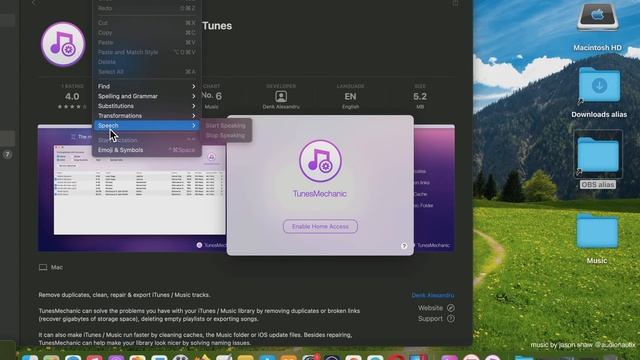Viewport: 640px width, 360px height.
Task: Choose Delete in the Edit menu
Action: pos(147,62)
